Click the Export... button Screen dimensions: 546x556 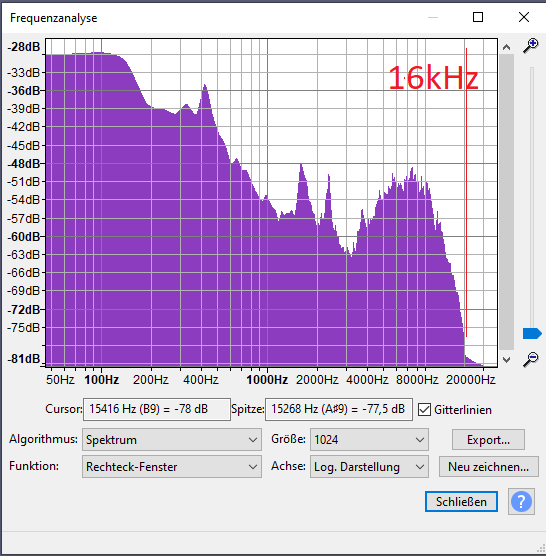tap(488, 440)
